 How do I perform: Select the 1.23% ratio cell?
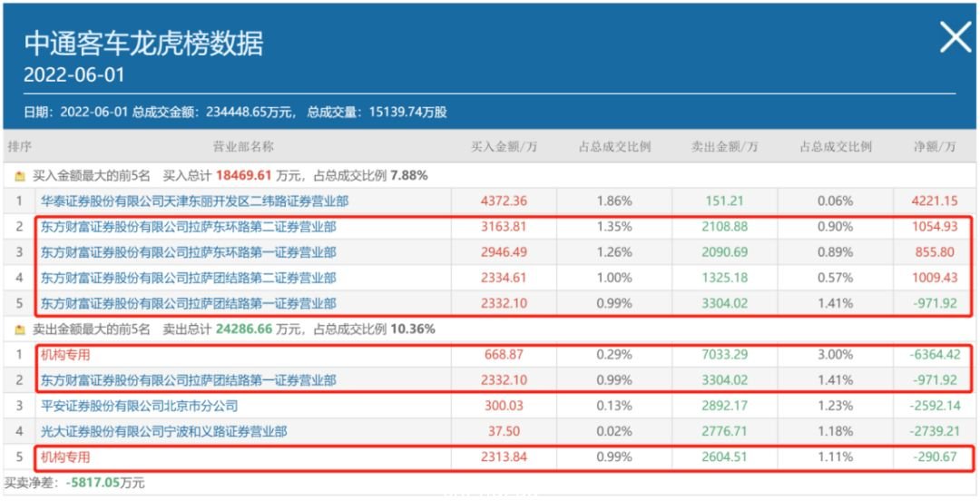836,406
